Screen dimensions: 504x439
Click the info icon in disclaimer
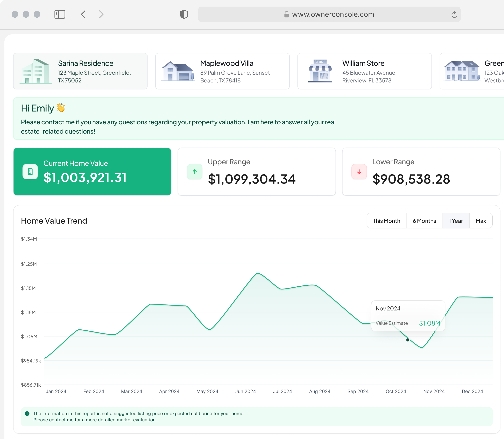pyautogui.click(x=27, y=414)
